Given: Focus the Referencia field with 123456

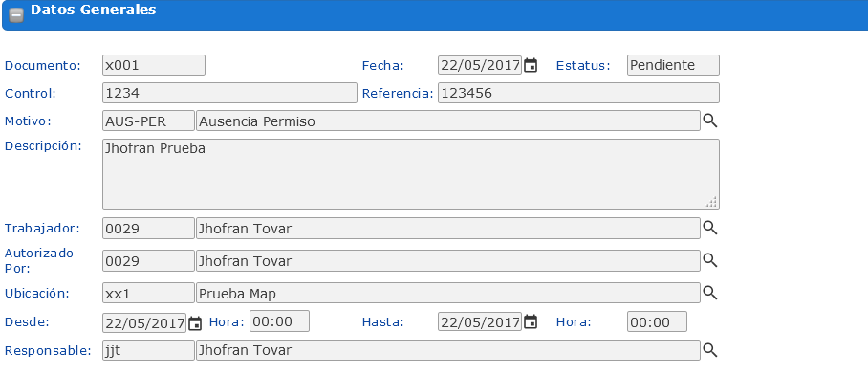Looking at the screenshot, I should pos(578,93).
